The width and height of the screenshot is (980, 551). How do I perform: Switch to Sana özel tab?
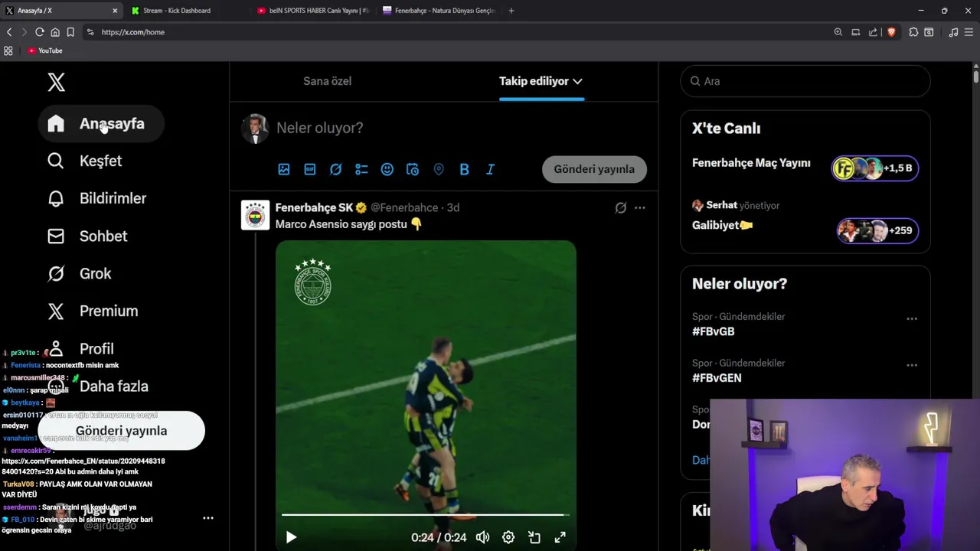[327, 81]
